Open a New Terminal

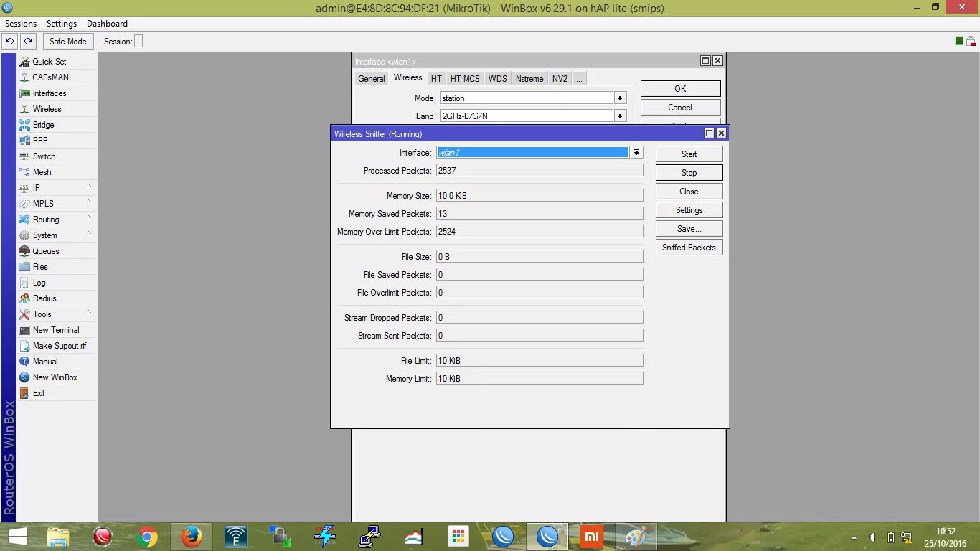[x=57, y=330]
